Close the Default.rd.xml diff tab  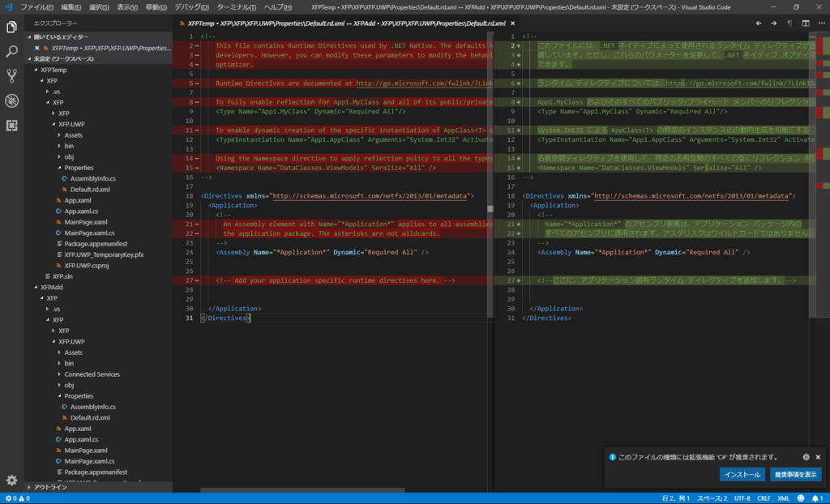tap(512, 23)
